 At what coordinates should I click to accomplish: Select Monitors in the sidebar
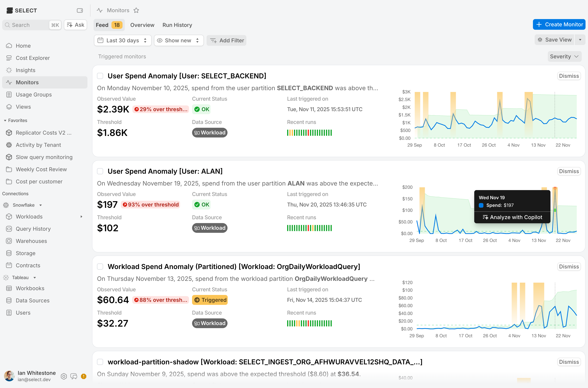point(45,82)
